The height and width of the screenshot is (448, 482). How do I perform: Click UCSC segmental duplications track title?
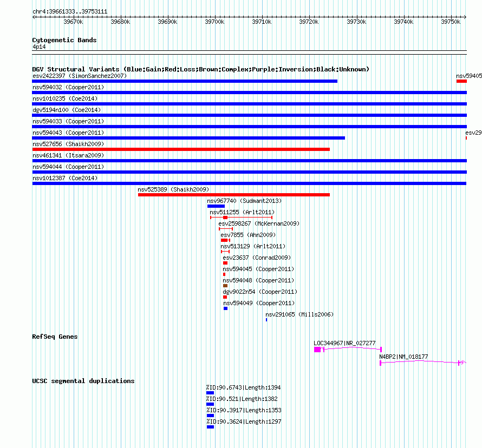point(83,381)
